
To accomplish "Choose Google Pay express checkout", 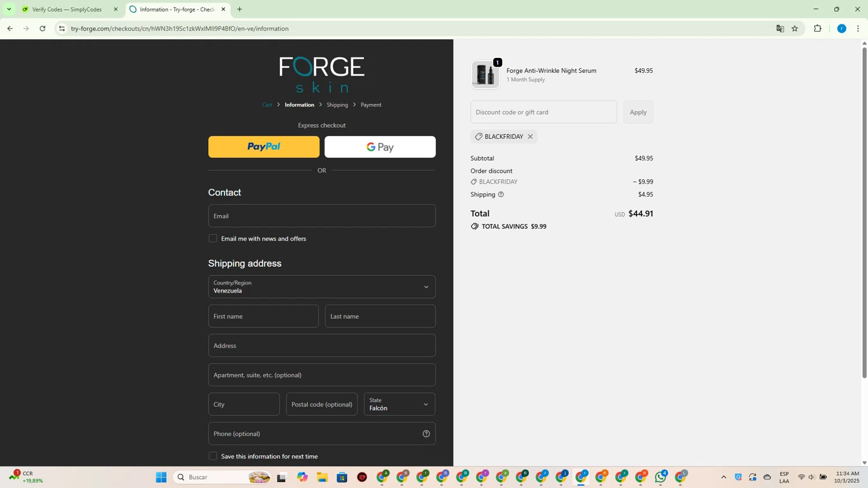I will (x=380, y=147).
